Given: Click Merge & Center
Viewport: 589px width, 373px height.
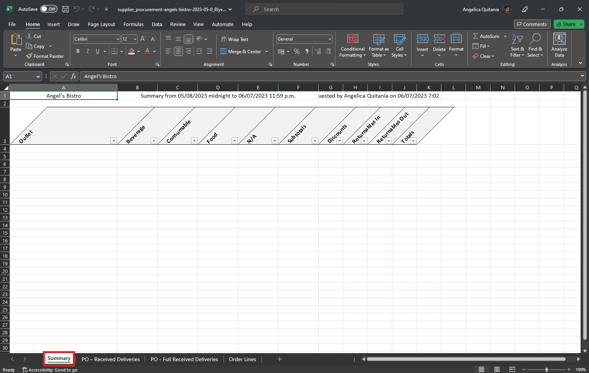Looking at the screenshot, I should point(241,51).
